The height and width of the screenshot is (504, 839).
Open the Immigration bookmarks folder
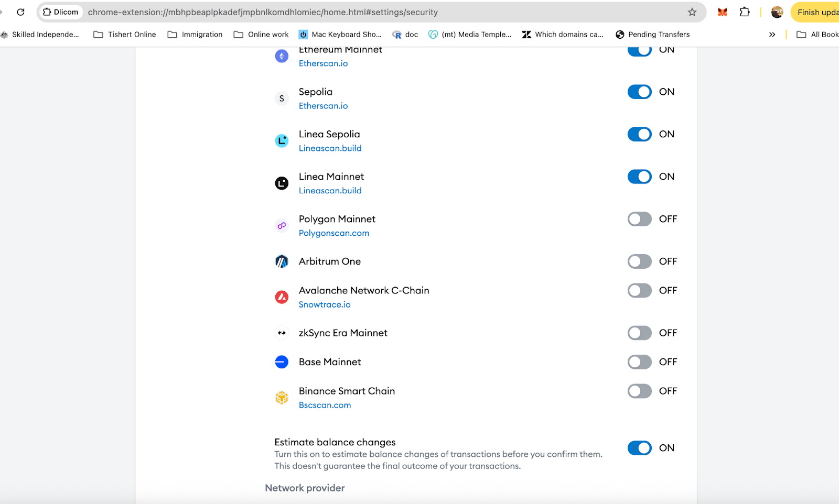tap(195, 35)
